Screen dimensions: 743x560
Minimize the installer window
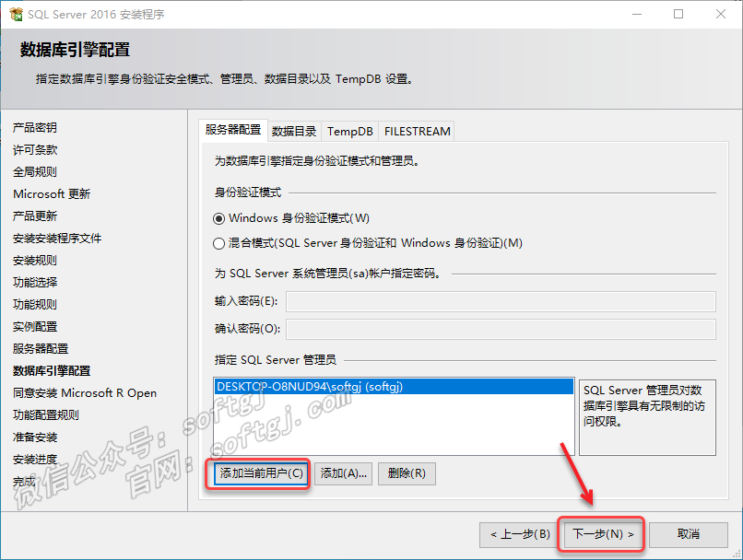(637, 14)
